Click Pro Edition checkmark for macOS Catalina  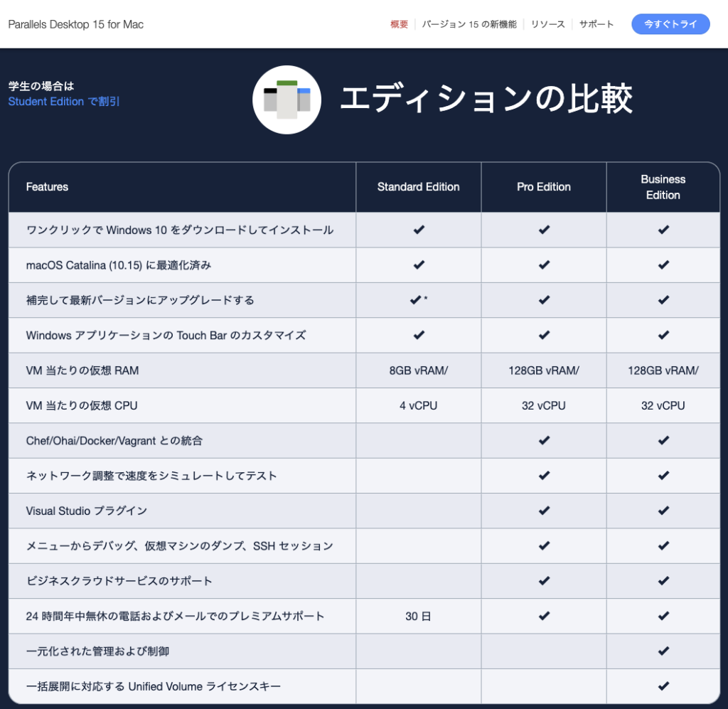pos(544,265)
